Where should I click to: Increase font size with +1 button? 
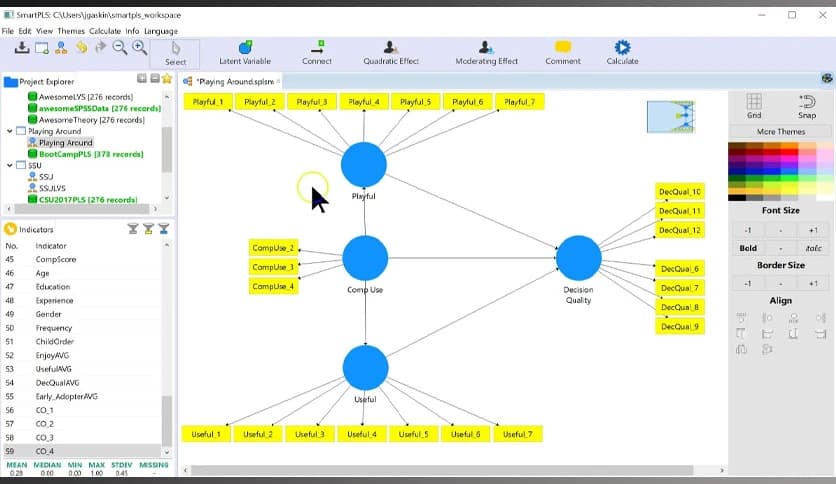tap(813, 230)
